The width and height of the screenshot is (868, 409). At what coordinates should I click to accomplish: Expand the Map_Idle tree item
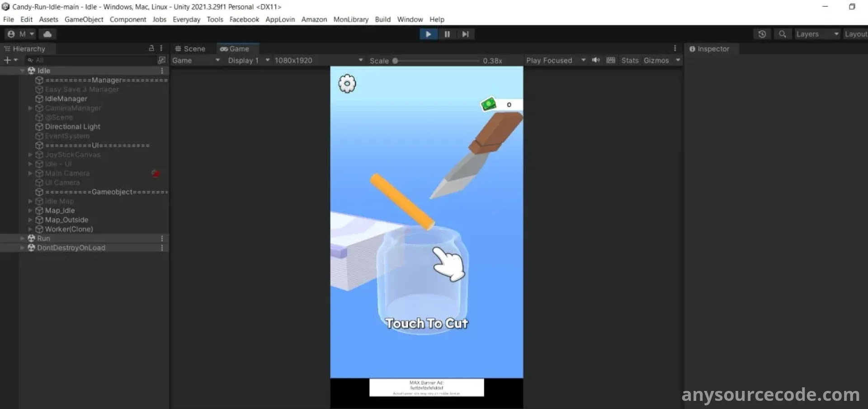point(30,211)
